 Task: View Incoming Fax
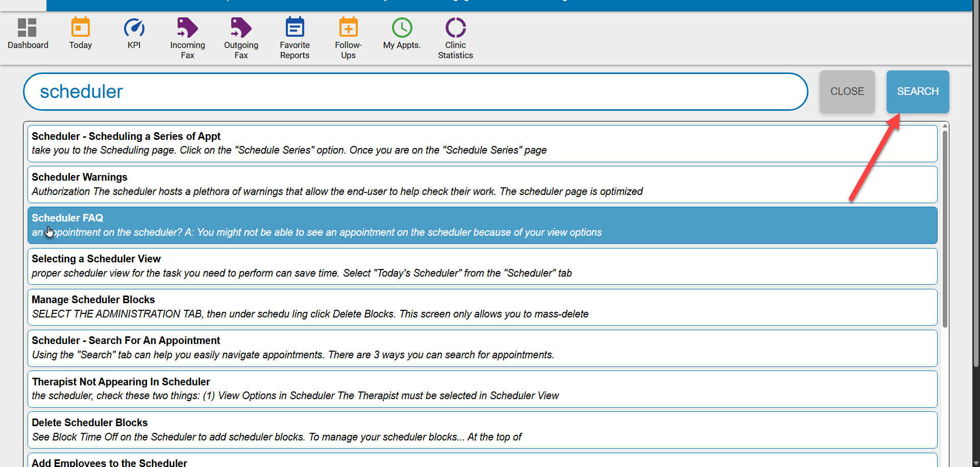[187, 36]
